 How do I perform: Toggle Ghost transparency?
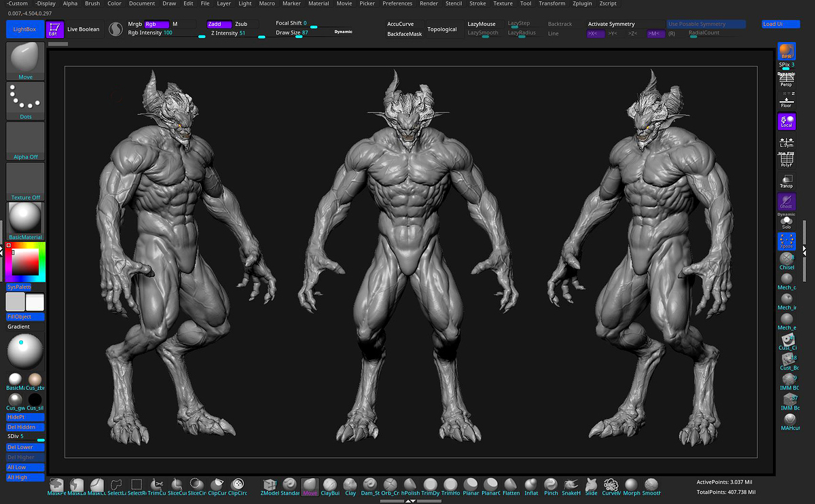pyautogui.click(x=786, y=202)
